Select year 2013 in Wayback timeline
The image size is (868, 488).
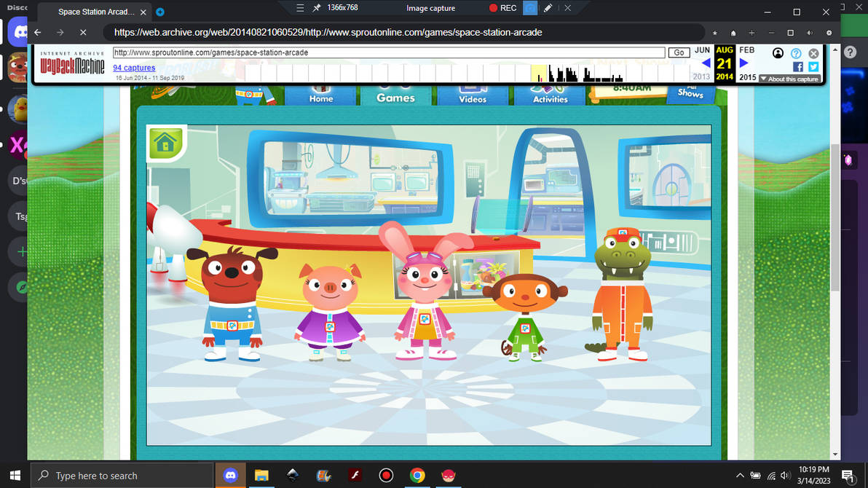coord(701,77)
